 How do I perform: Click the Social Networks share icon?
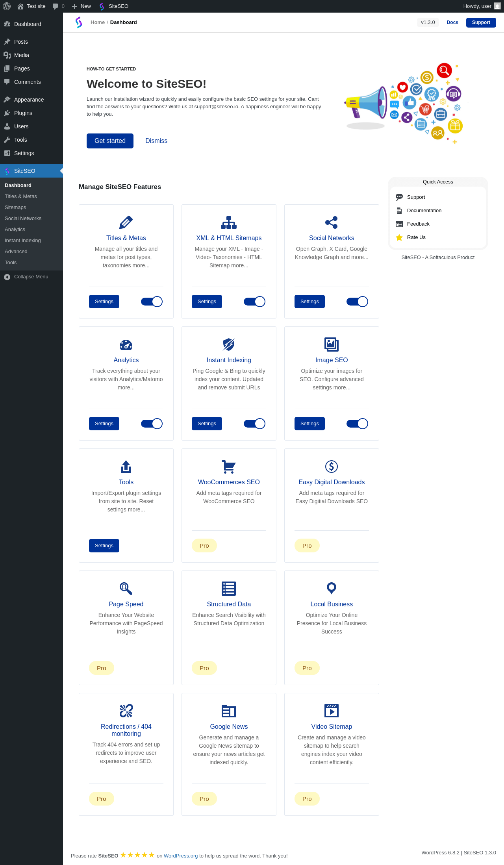332,222
